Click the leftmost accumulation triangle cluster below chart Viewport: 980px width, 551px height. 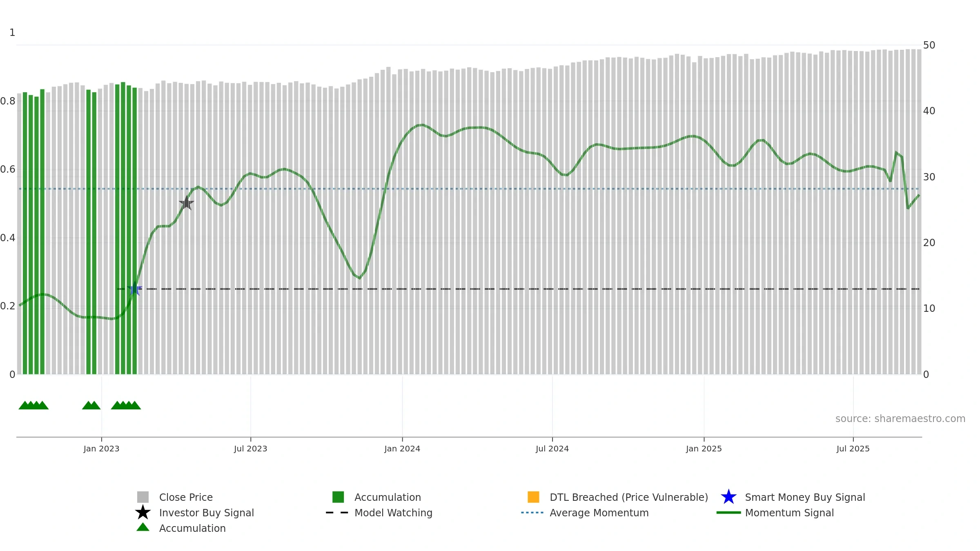tap(33, 405)
